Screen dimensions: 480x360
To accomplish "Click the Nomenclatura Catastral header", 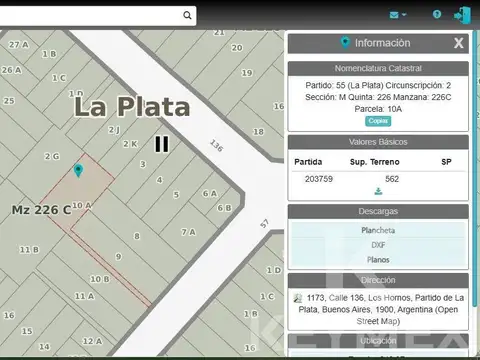I will 378,68.
